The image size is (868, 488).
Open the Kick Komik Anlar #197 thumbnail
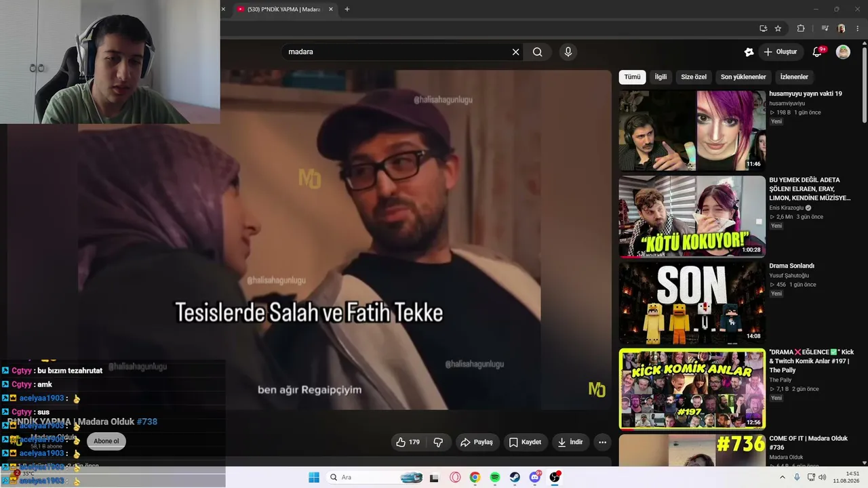tap(692, 389)
